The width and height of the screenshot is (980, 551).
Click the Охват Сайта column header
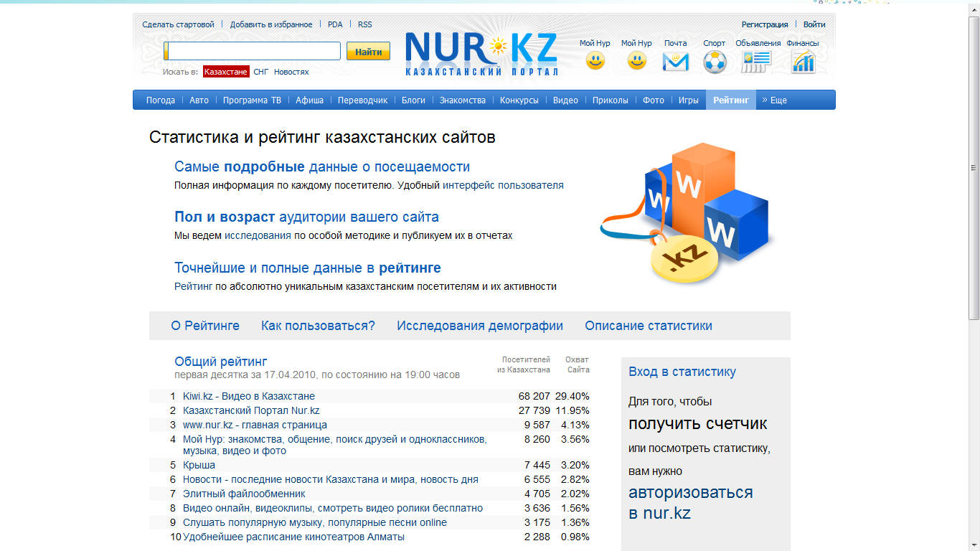click(578, 364)
